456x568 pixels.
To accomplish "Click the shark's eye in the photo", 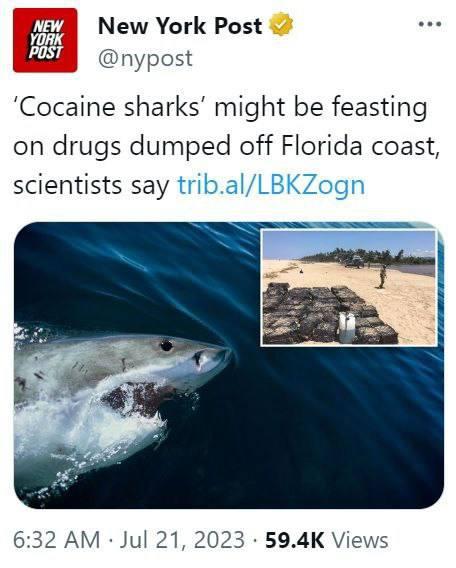I will pyautogui.click(x=166, y=346).
